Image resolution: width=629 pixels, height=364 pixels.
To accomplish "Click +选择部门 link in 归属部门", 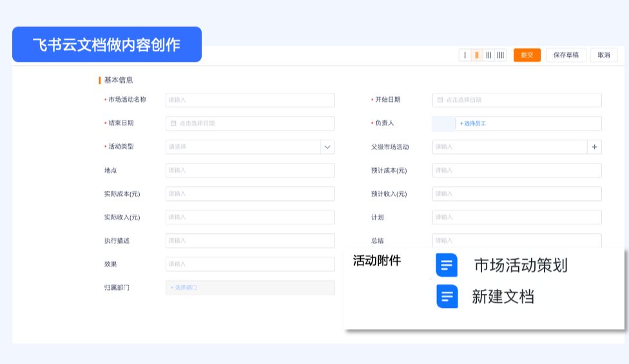I will (184, 288).
